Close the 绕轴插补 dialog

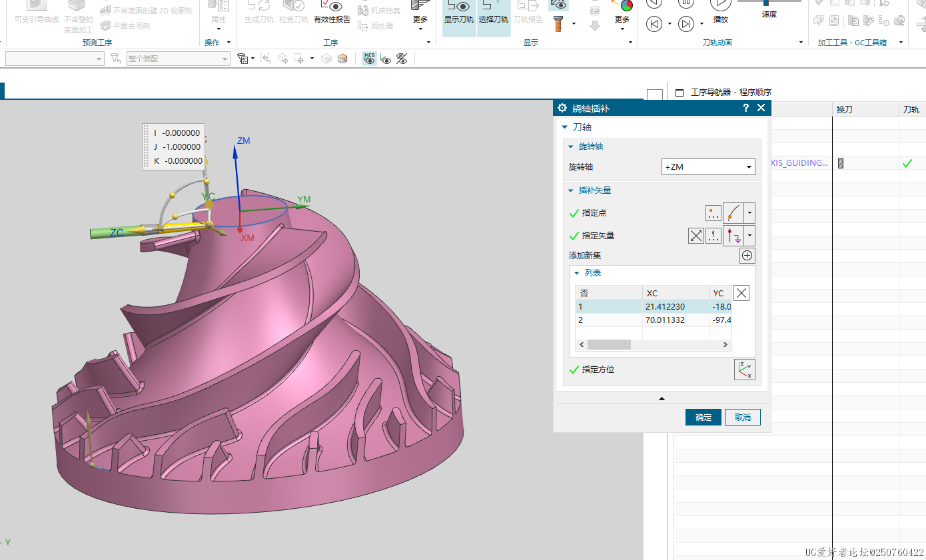pos(761,109)
